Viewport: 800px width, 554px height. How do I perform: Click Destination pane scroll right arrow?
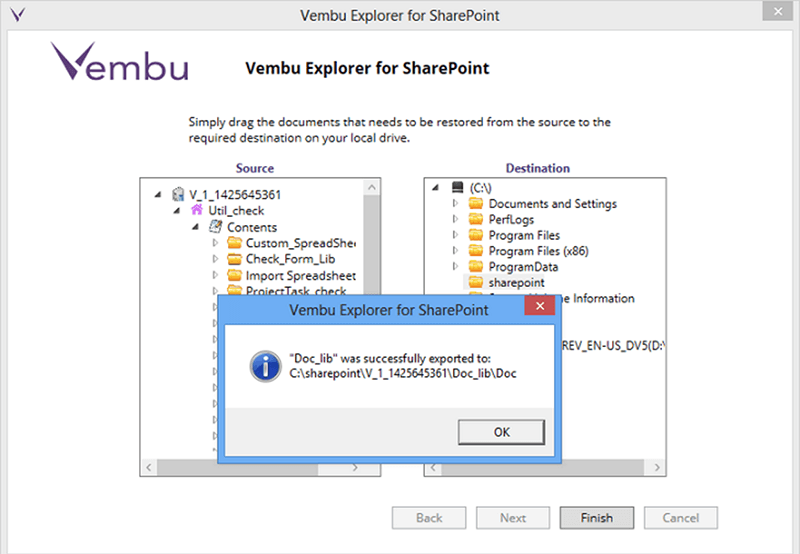click(x=657, y=467)
